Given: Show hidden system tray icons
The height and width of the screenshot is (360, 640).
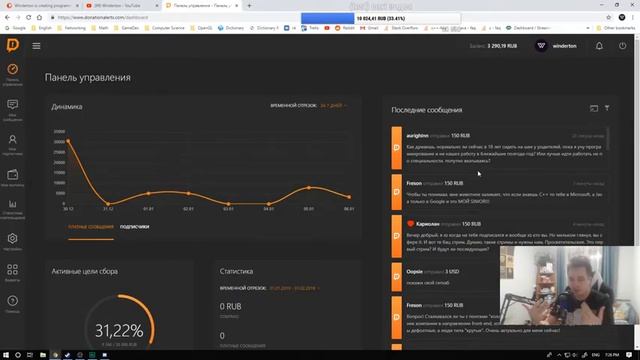Looking at the screenshot, I should click(x=559, y=355).
